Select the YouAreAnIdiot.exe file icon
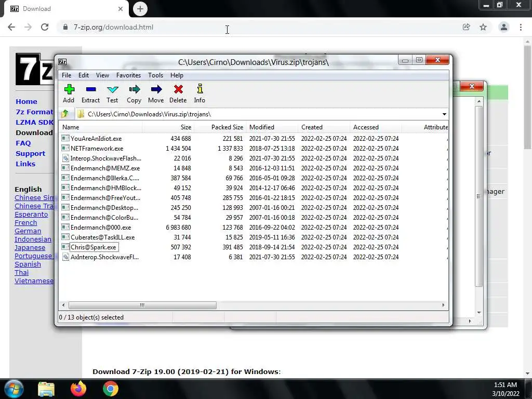This screenshot has height=399, width=532. tap(65, 138)
